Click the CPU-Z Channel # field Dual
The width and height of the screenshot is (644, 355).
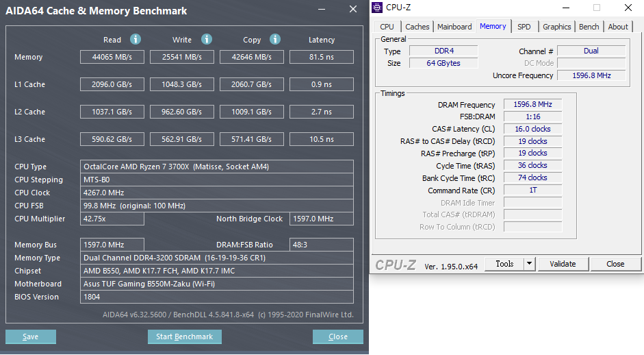(591, 51)
